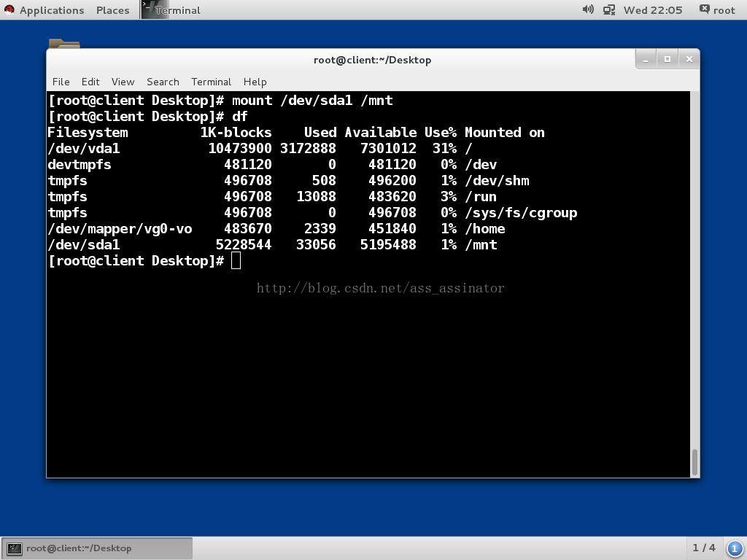Click the blue notification badge icon
747x560 pixels.
click(734, 548)
